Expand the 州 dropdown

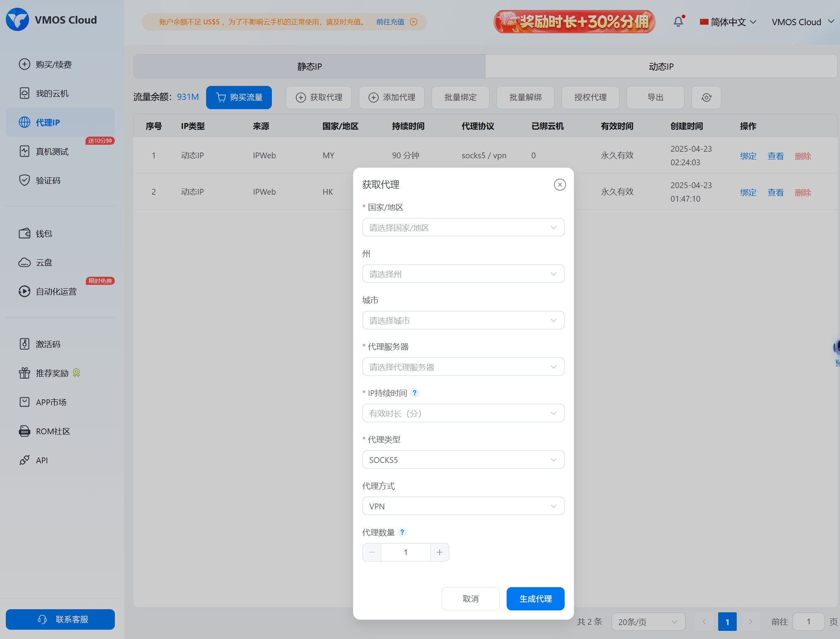[463, 274]
